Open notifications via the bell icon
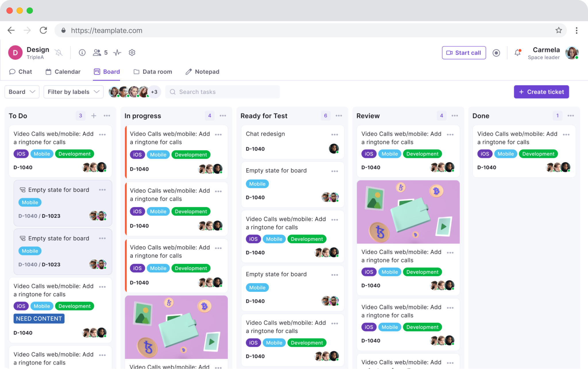Image resolution: width=588 pixels, height=369 pixels. (x=517, y=53)
